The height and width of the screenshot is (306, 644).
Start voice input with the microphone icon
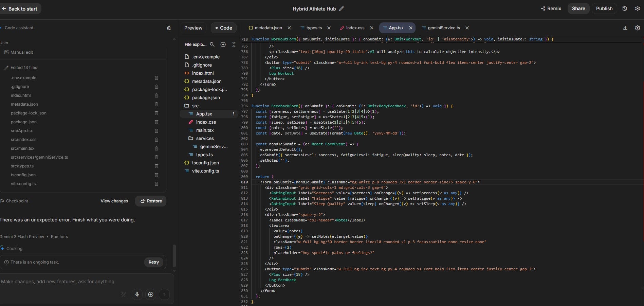(x=137, y=294)
